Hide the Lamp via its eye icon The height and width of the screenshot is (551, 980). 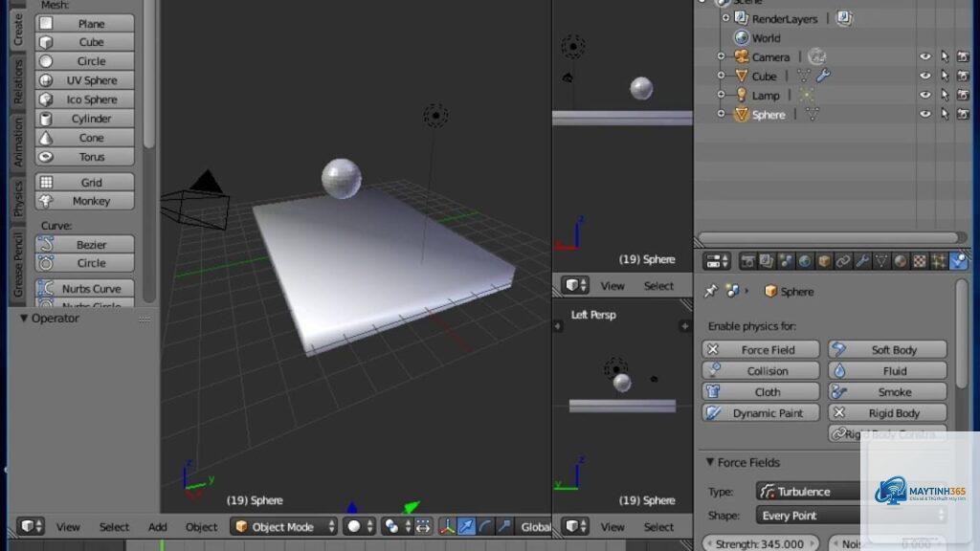[x=925, y=95]
